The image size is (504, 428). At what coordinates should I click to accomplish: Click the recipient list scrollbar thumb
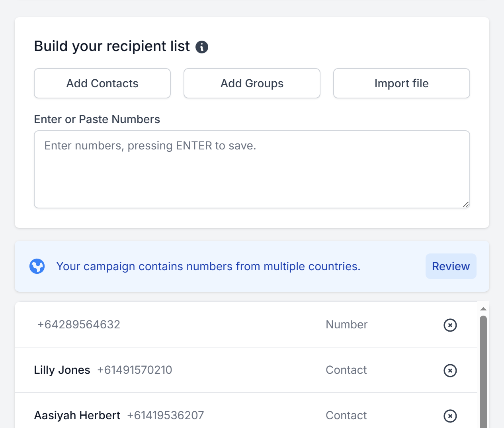tap(483, 371)
